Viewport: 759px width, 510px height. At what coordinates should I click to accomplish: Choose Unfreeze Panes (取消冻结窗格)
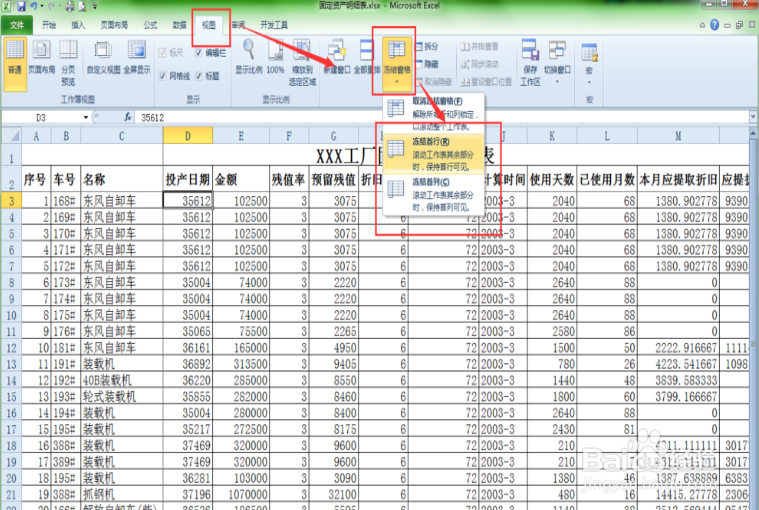pos(434,113)
